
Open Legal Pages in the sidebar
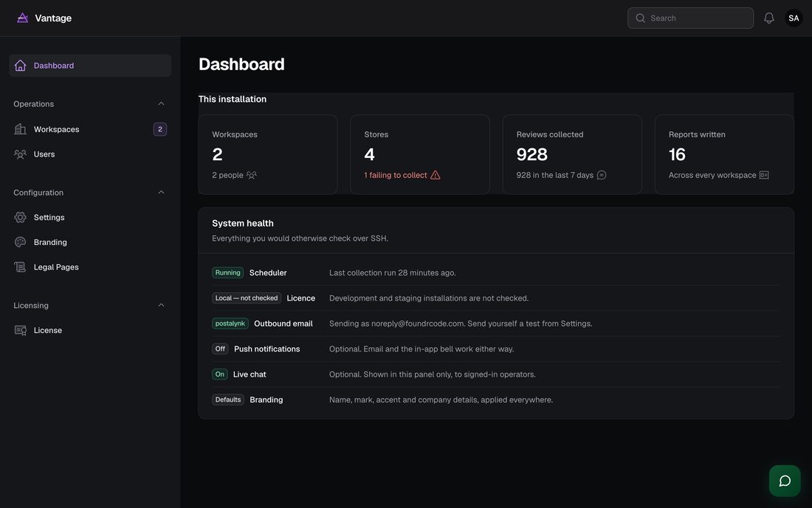point(90,267)
